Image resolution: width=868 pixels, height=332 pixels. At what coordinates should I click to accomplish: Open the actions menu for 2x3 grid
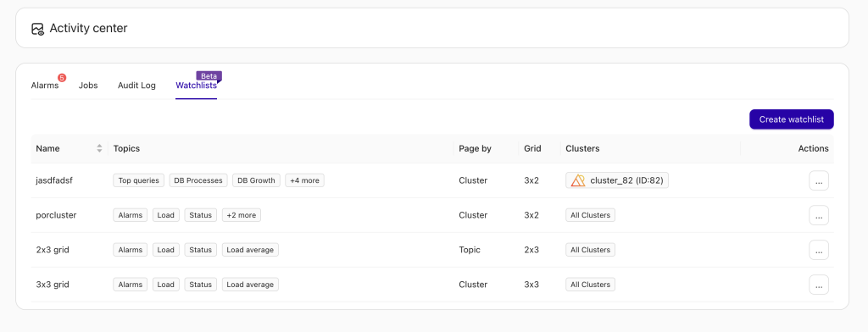pos(819,250)
